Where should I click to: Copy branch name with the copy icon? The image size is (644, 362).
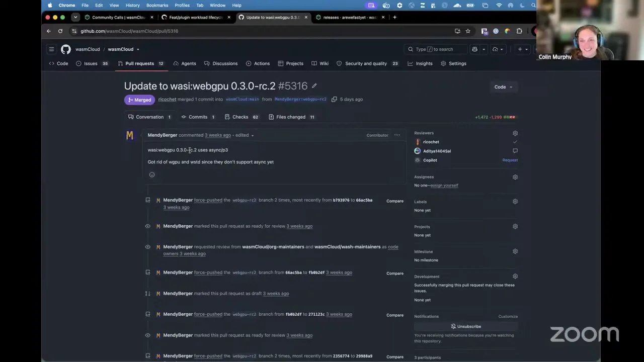coord(334,100)
